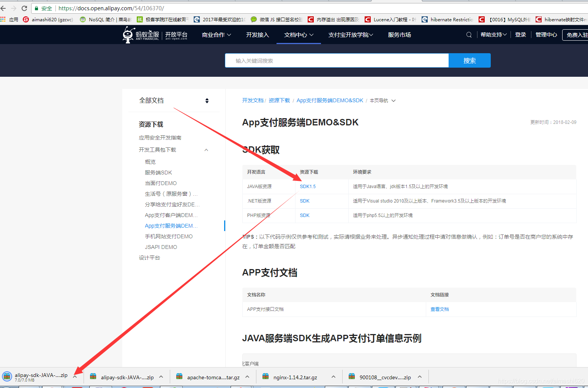The image size is (588, 388).
Task: Open the 2017年最受欢迎 bookmark
Action: (220, 19)
